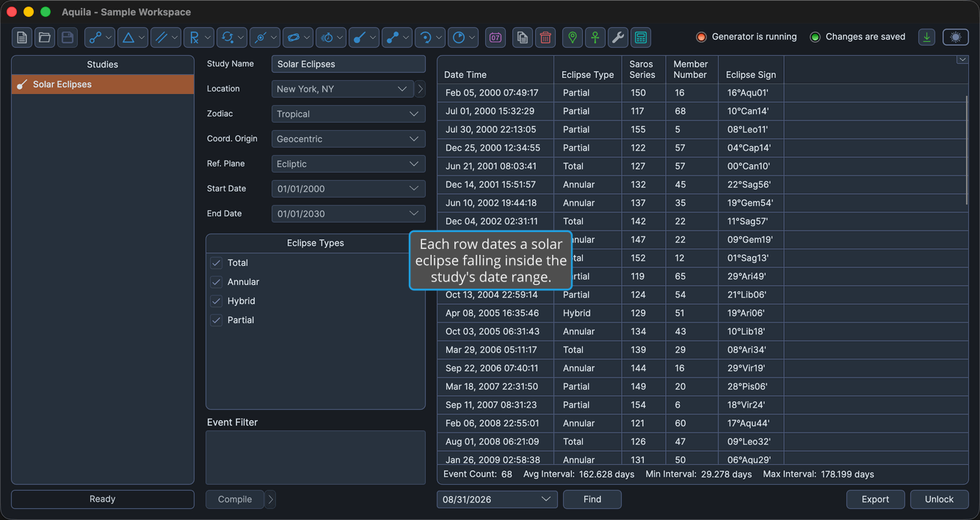Toggle the sun brightness theme button
This screenshot has width=980, height=520.
click(955, 37)
